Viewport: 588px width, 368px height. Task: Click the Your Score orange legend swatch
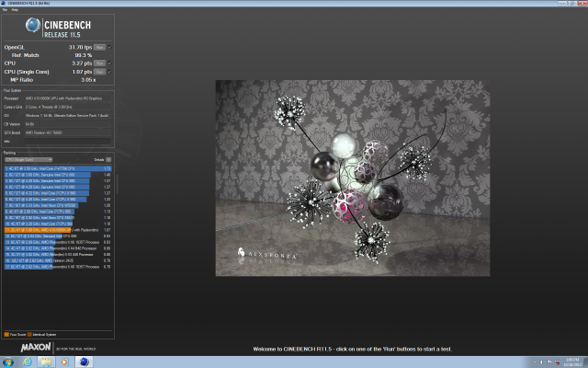click(x=6, y=335)
